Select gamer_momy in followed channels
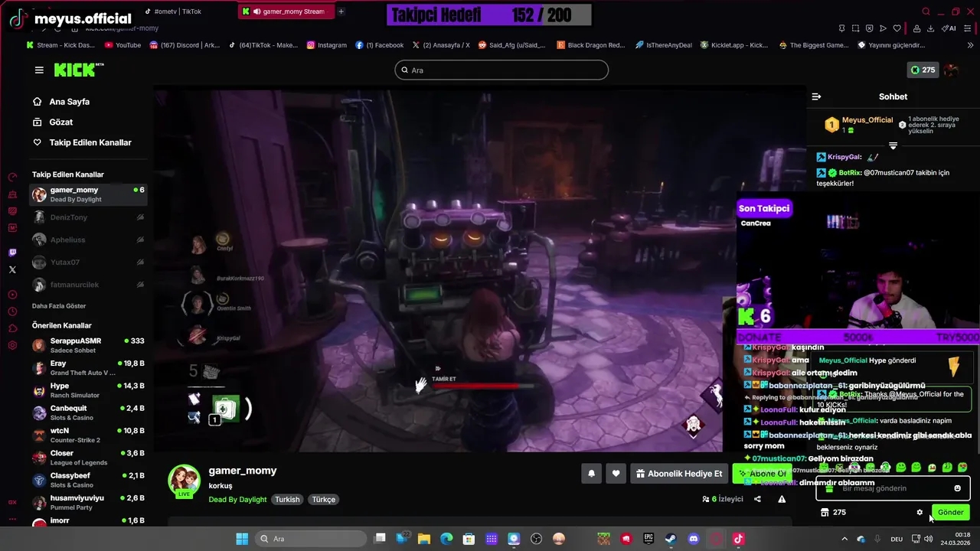 (x=88, y=194)
